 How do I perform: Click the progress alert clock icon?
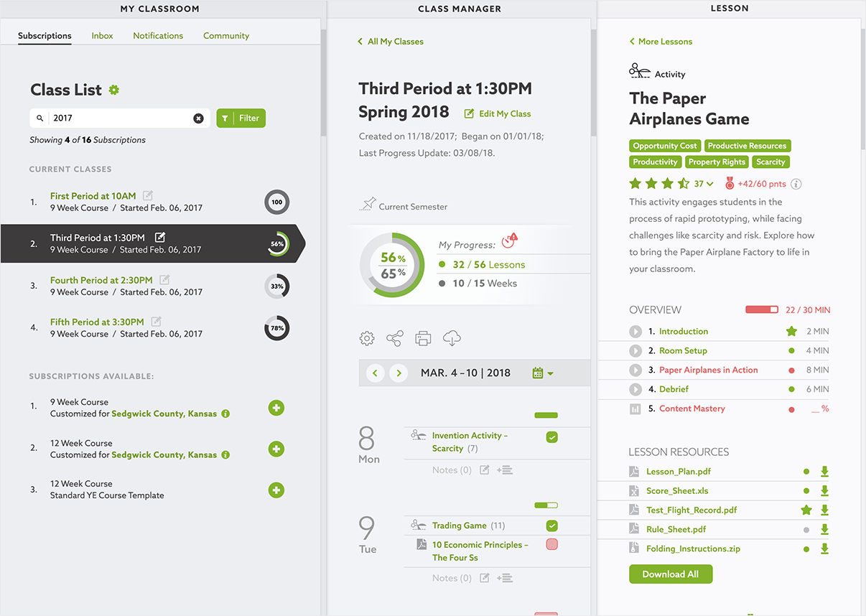[x=509, y=241]
